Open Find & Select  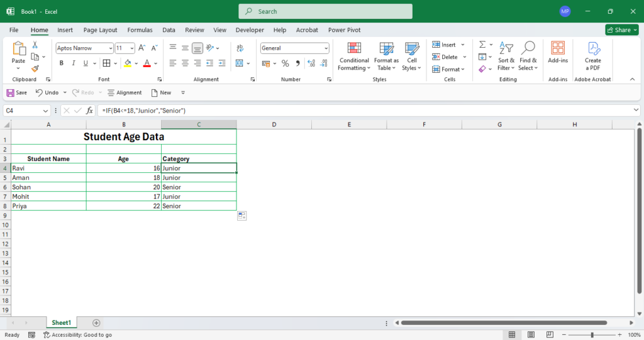[x=528, y=57]
